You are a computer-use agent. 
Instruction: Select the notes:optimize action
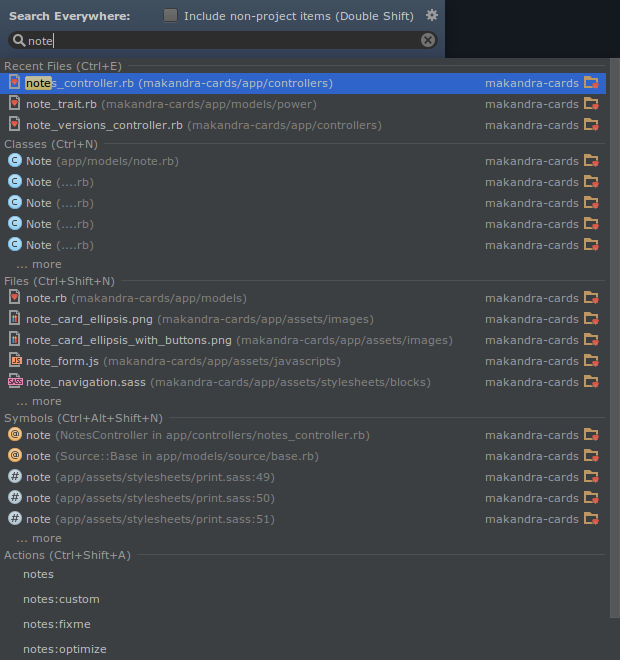pos(65,650)
